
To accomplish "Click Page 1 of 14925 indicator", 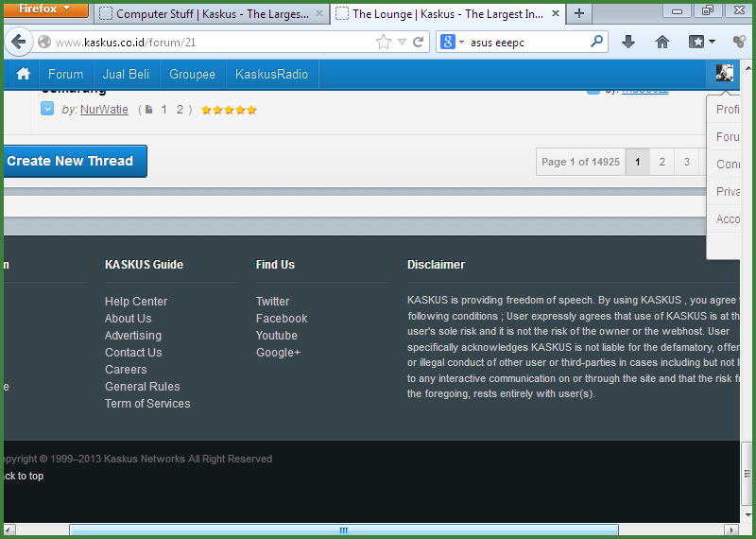I will pos(580,162).
